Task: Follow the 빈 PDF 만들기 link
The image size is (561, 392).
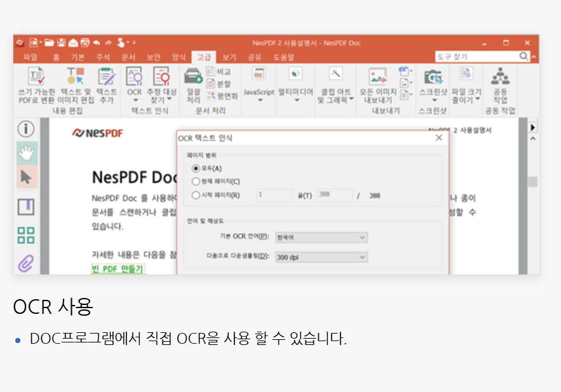Action: click(118, 269)
